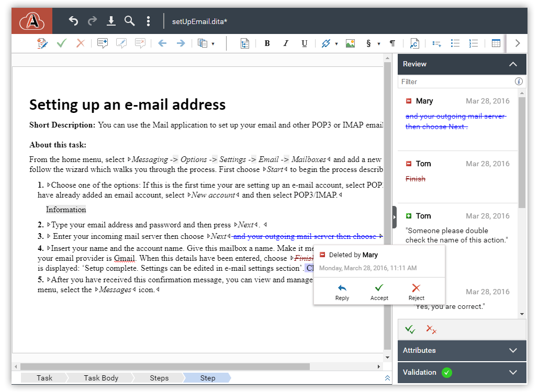The image size is (539, 392).
Task: Expand the Attributes panel
Action: click(x=462, y=351)
